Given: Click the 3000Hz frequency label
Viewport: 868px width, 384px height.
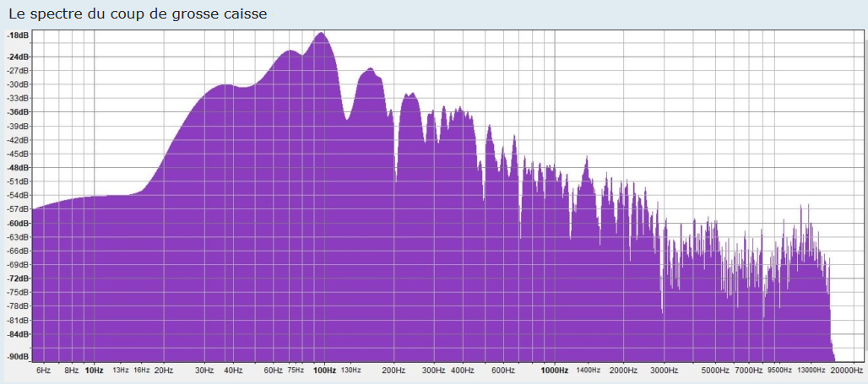Looking at the screenshot, I should pos(665,370).
